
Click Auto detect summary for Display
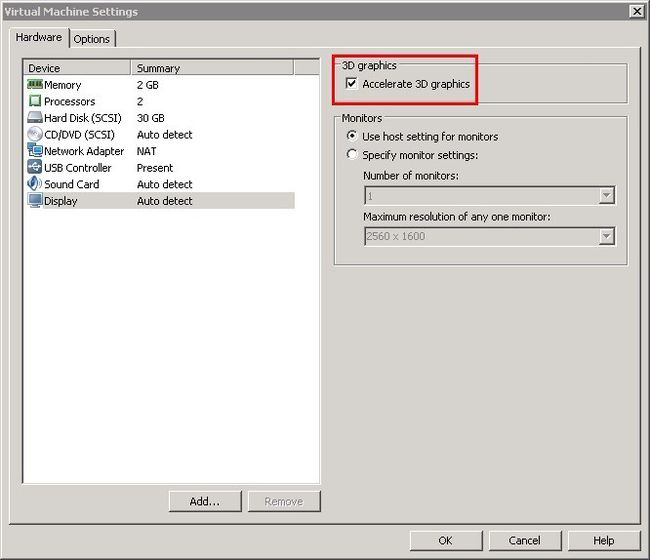[165, 201]
